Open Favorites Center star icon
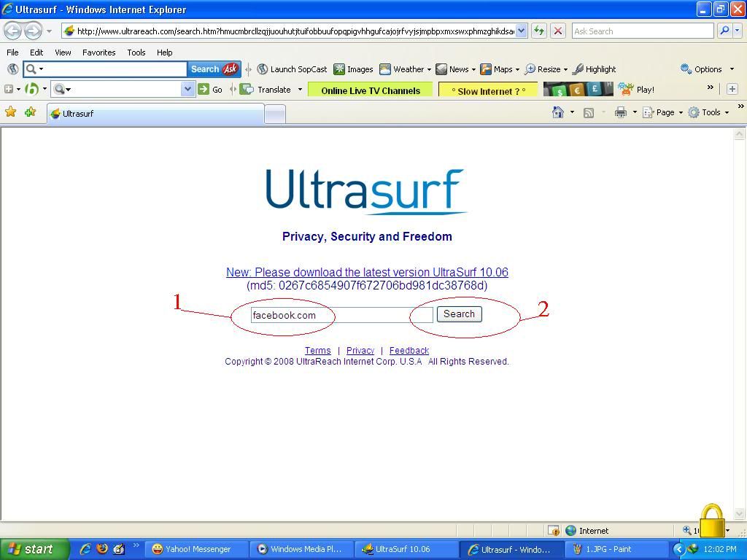This screenshot has height=560, width=747. tap(10, 112)
